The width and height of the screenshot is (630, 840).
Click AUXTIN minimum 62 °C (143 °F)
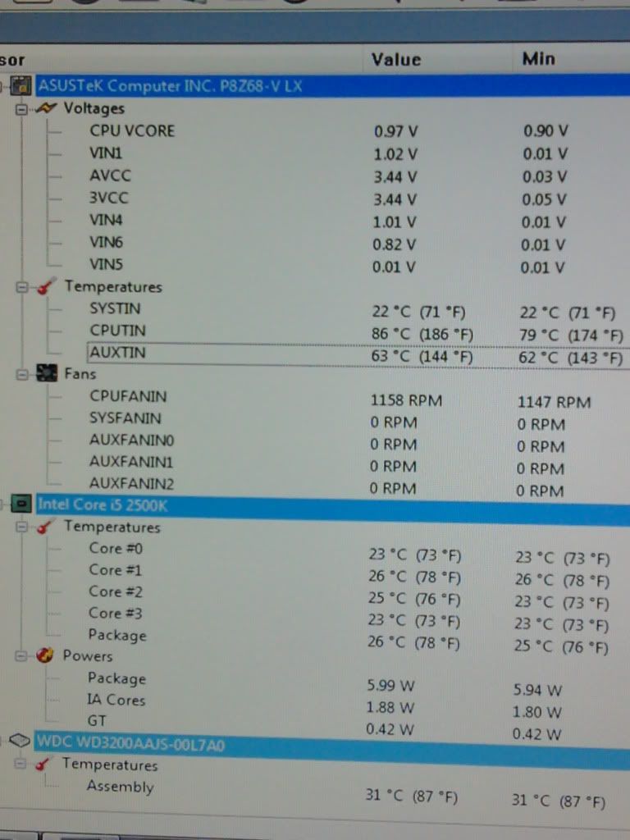pyautogui.click(x=571, y=358)
